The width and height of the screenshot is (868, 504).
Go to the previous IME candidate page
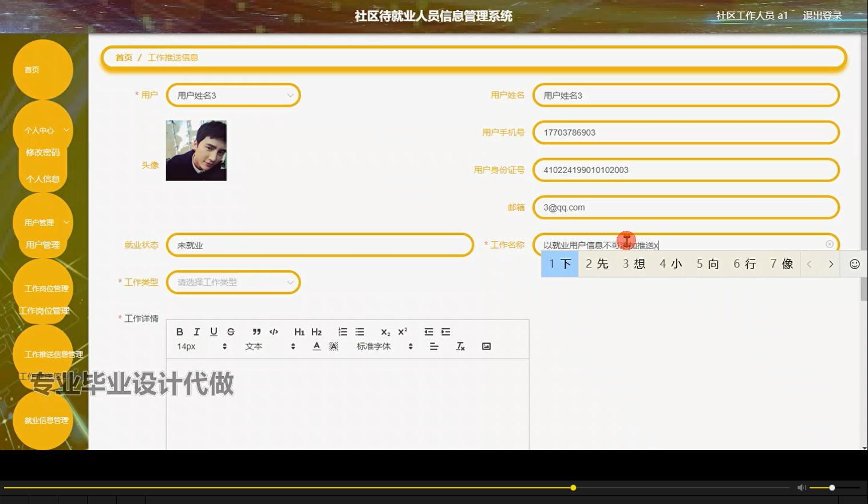[x=809, y=264]
